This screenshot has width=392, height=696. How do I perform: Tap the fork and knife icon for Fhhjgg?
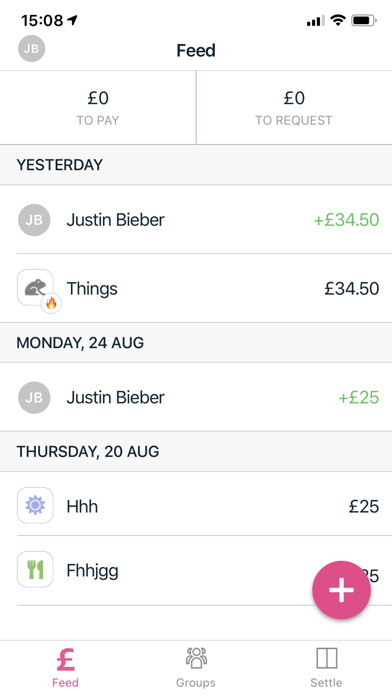(35, 569)
